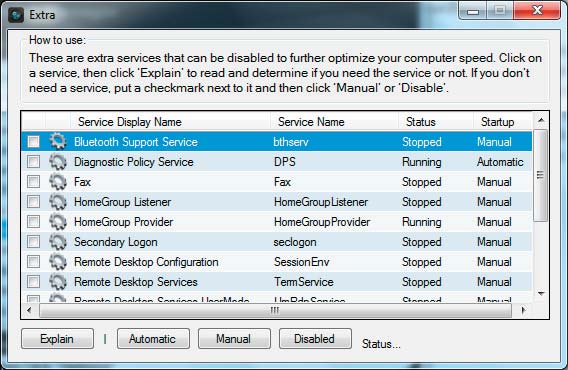Minimize the Extra window
568x370 pixels.
pos(473,11)
